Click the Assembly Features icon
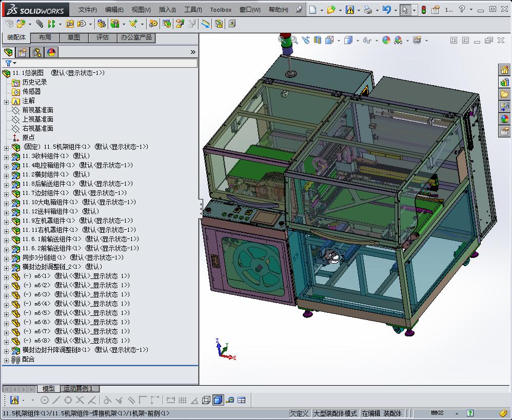 tap(114, 24)
